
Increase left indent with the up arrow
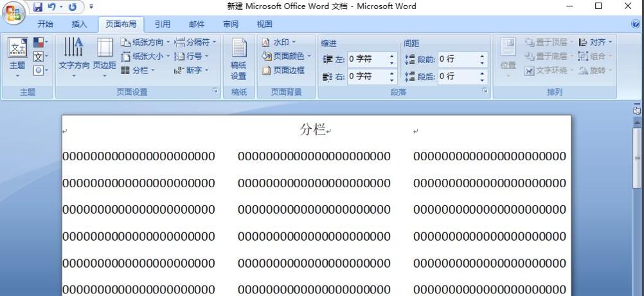[x=392, y=56]
